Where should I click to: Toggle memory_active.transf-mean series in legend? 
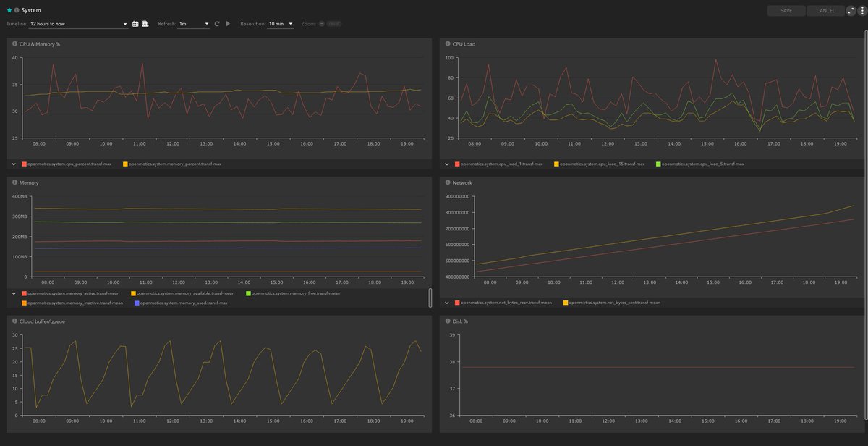tap(71, 293)
